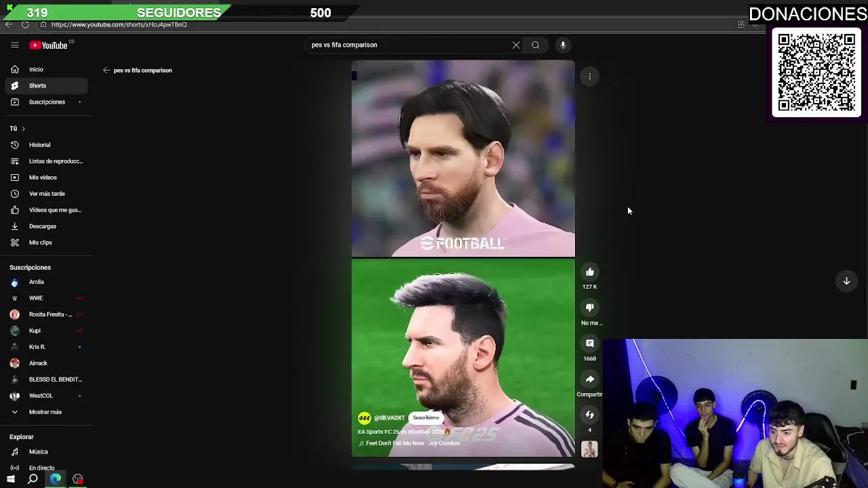Open Inicio in the sidebar
This screenshot has width=868, height=488.
(x=46, y=69)
